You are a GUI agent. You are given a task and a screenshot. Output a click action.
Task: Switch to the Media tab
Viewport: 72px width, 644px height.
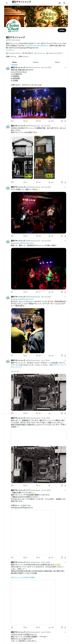coord(57,62)
